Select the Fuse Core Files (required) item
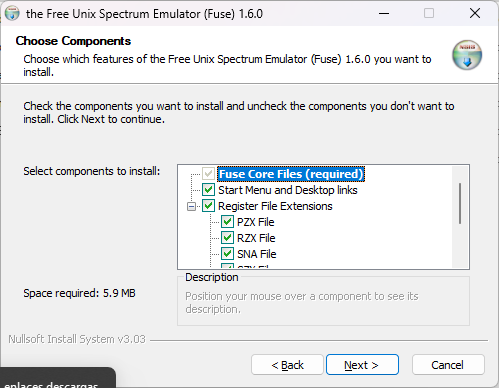Image resolution: width=499 pixels, height=388 pixels. coord(291,174)
